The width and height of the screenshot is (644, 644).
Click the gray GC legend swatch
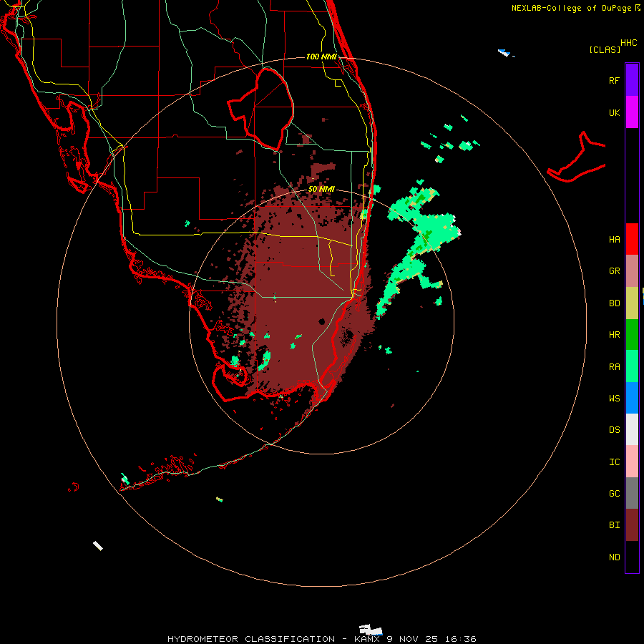632,493
